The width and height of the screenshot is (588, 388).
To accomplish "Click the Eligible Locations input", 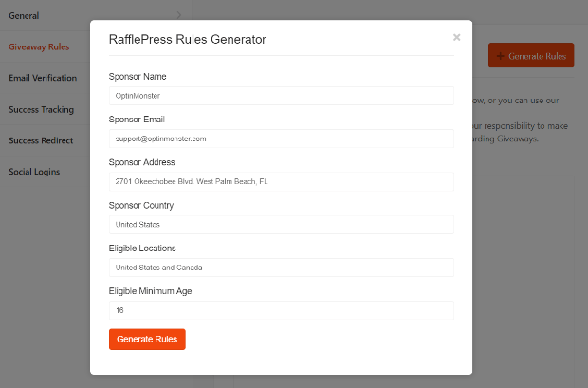I will pyautogui.click(x=282, y=268).
